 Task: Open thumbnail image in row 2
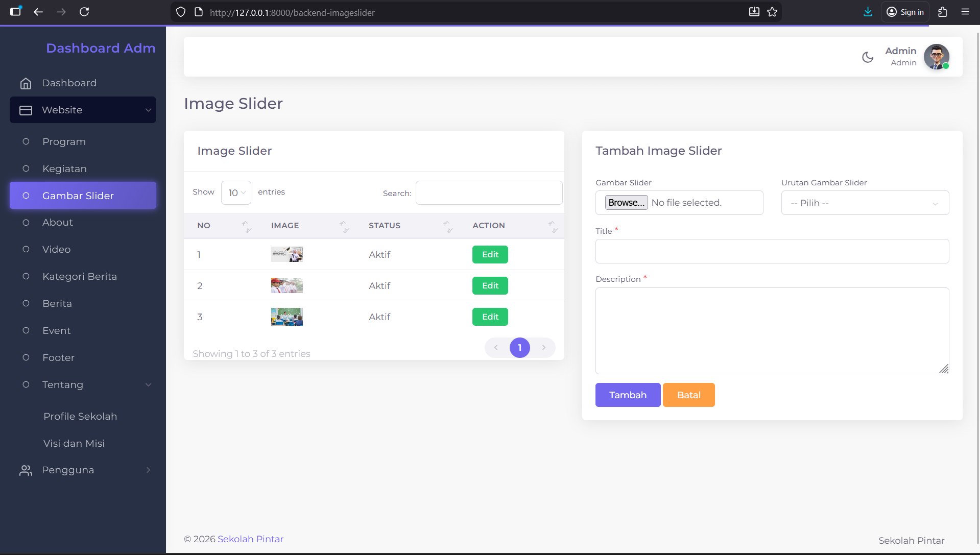coord(286,285)
